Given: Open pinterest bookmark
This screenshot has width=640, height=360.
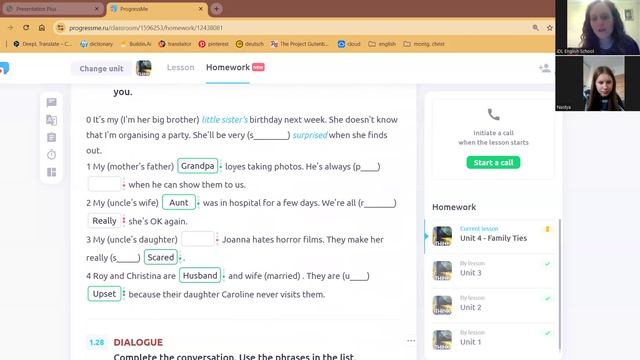Looking at the screenshot, I should click(x=213, y=44).
